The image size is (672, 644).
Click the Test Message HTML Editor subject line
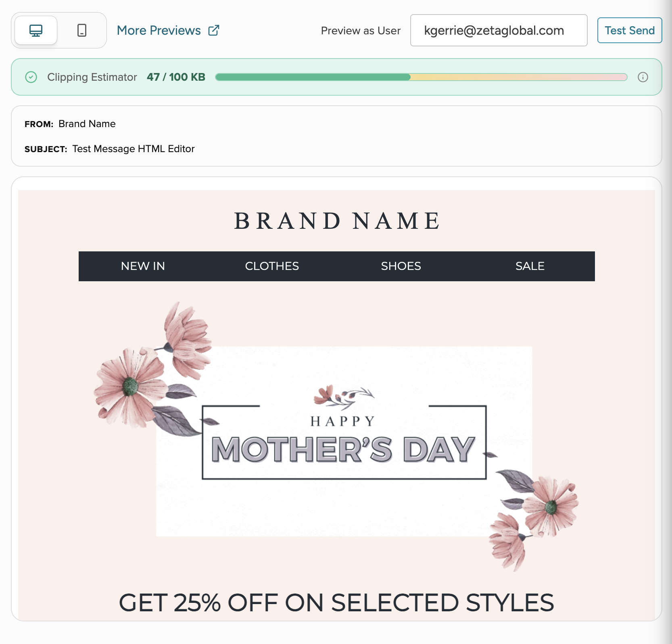pyautogui.click(x=134, y=149)
